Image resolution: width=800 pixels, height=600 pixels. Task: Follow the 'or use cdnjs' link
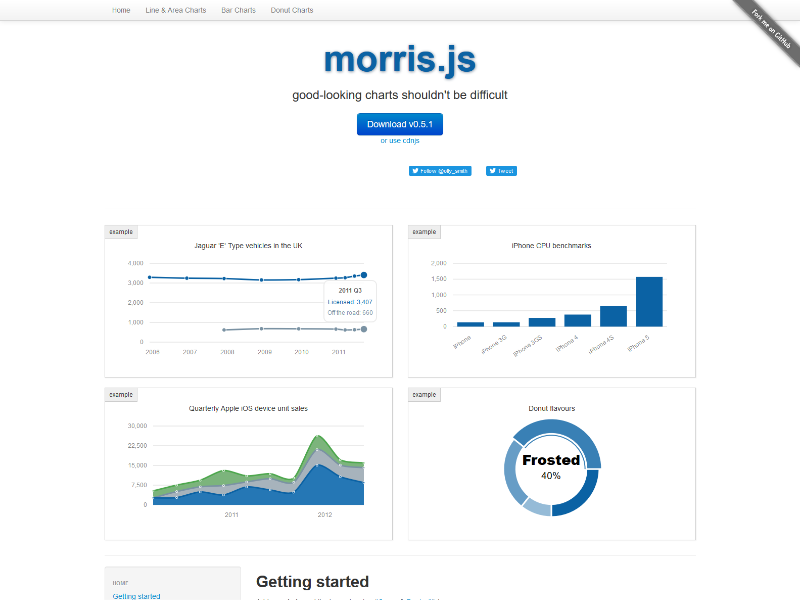pyautogui.click(x=399, y=140)
